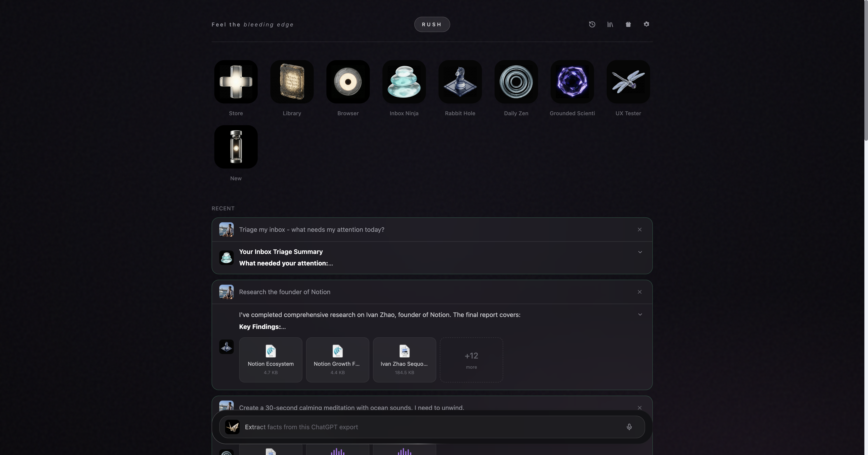
Task: Click Research the founder of Notion text
Action: (285, 292)
